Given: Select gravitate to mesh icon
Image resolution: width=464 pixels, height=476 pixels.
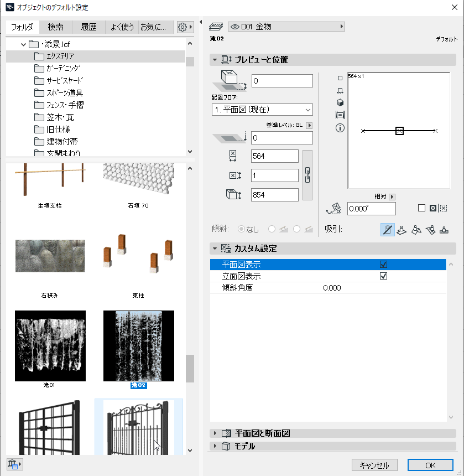Looking at the screenshot, I should coord(444,230).
